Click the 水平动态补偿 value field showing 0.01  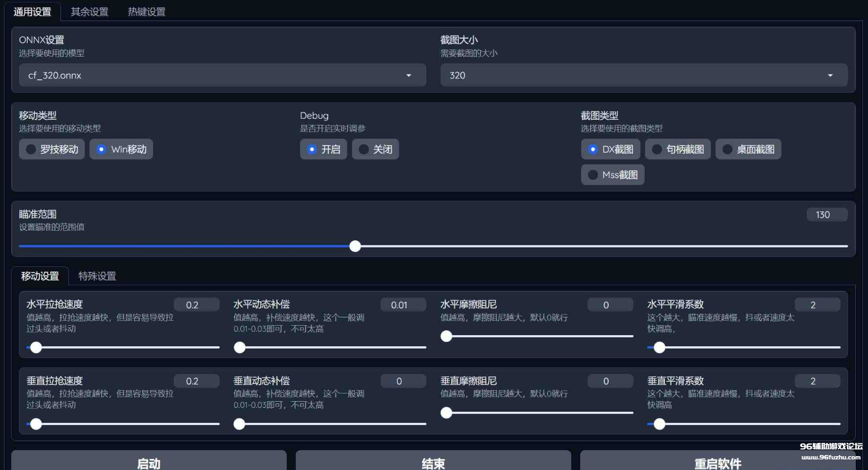coord(403,305)
